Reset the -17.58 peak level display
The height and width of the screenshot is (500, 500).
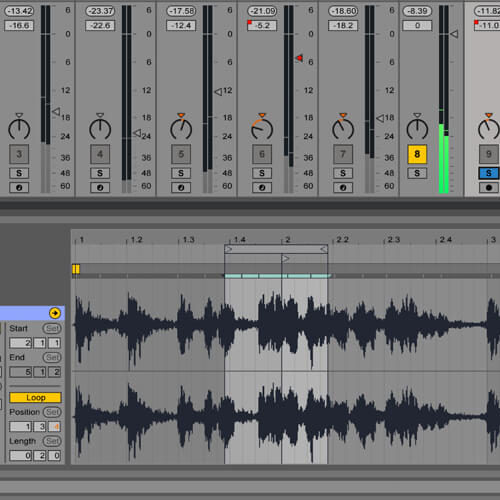pos(181,11)
